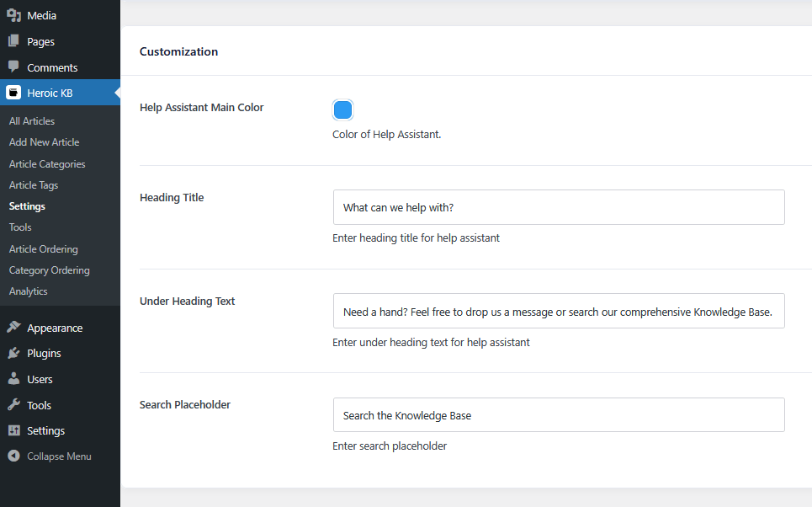Image resolution: width=812 pixels, height=507 pixels.
Task: Open Article Categories
Action: click(47, 164)
